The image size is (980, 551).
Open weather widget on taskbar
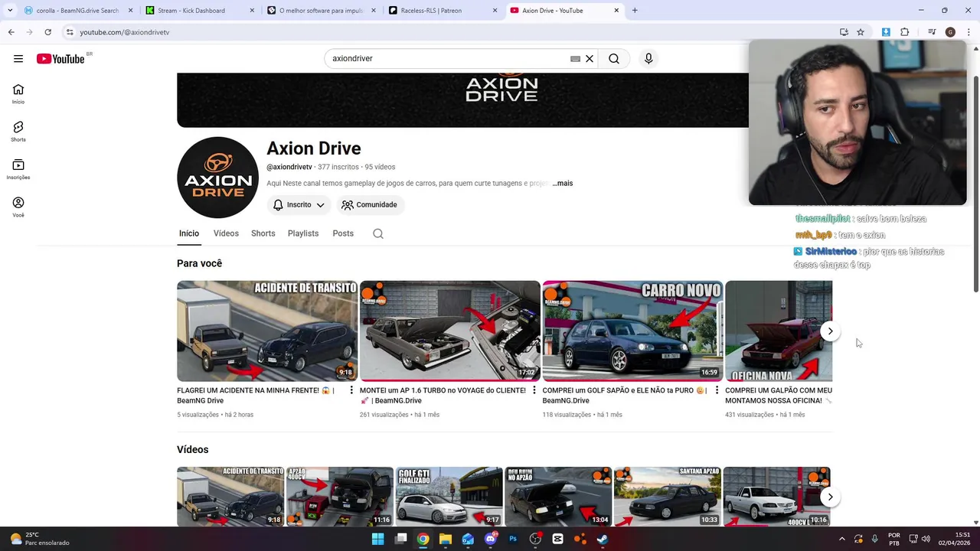40,539
